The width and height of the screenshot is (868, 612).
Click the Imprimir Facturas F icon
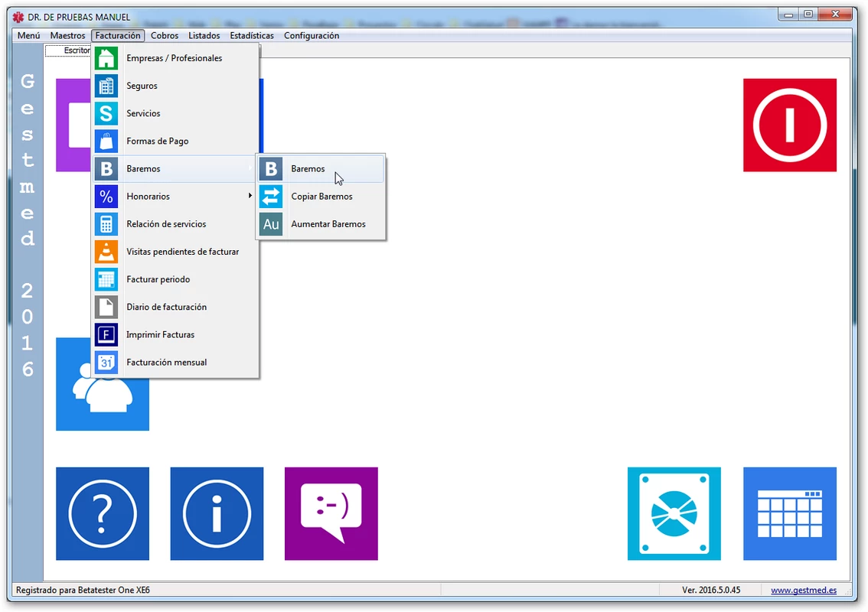pyautogui.click(x=106, y=335)
